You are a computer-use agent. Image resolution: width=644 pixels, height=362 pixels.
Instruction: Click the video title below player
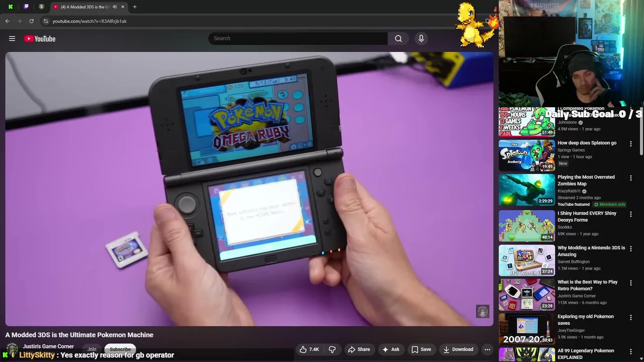79,335
